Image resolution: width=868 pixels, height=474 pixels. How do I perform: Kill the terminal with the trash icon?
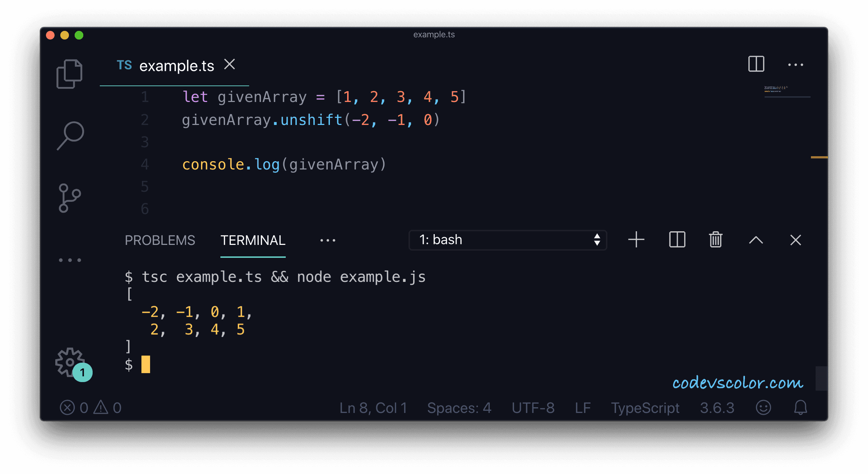(x=715, y=240)
